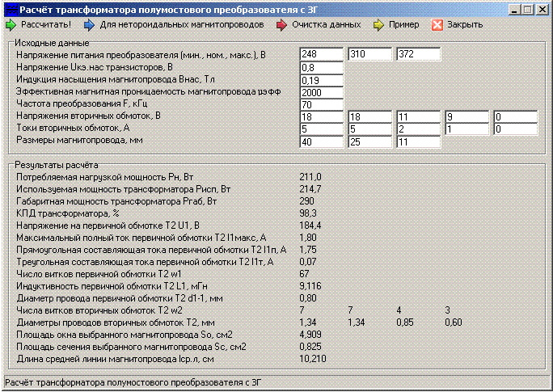
Task: Select nominal supply voltage field 310
Action: click(370, 54)
